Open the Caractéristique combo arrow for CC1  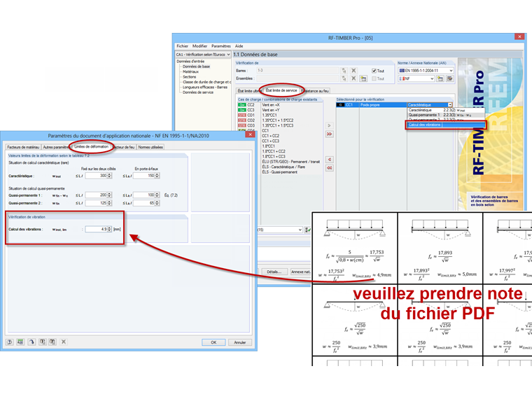tap(450, 105)
